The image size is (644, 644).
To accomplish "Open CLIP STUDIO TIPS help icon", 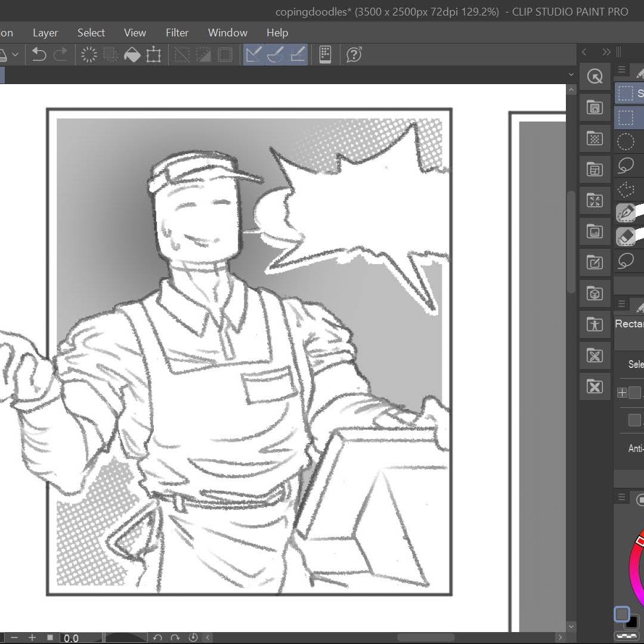I will tap(354, 55).
